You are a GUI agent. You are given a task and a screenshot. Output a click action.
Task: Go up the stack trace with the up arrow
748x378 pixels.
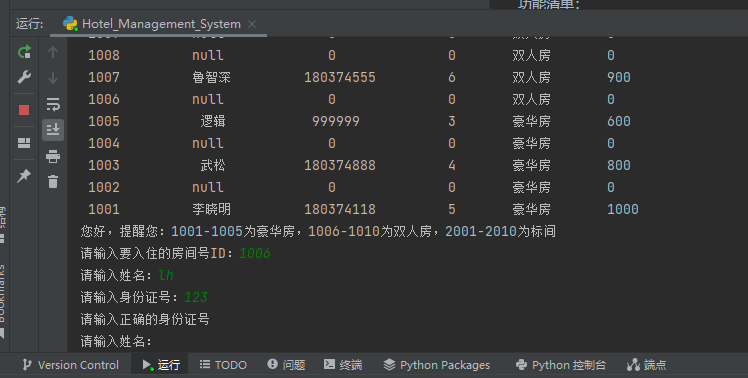click(53, 52)
